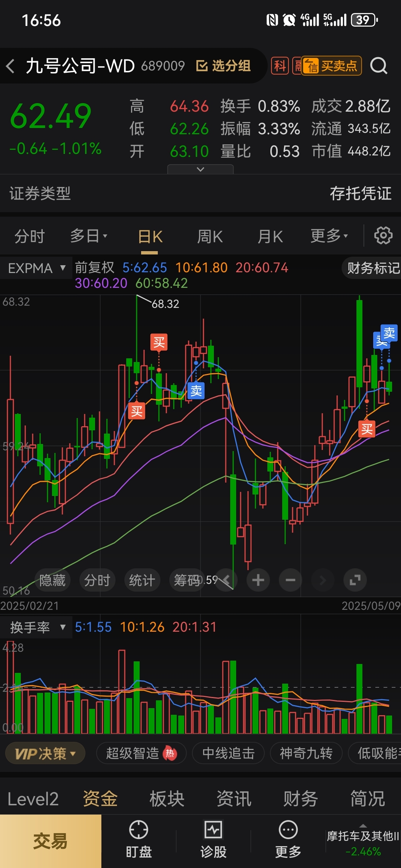Image resolution: width=401 pixels, height=868 pixels.
Task: Tap the 存托凭证 security type value
Action: [361, 194]
